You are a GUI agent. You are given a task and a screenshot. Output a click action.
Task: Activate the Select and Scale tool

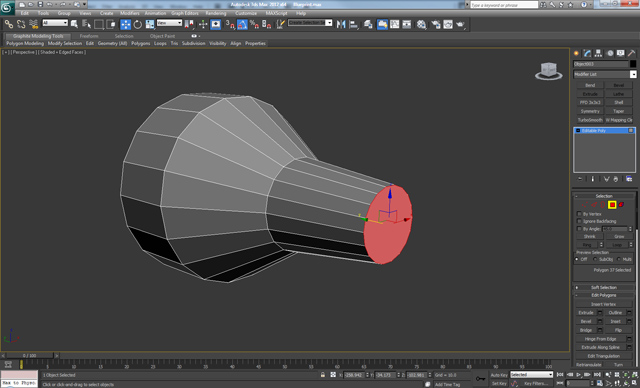pos(150,24)
